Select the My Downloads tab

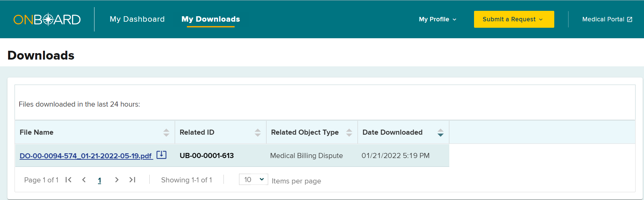point(211,19)
